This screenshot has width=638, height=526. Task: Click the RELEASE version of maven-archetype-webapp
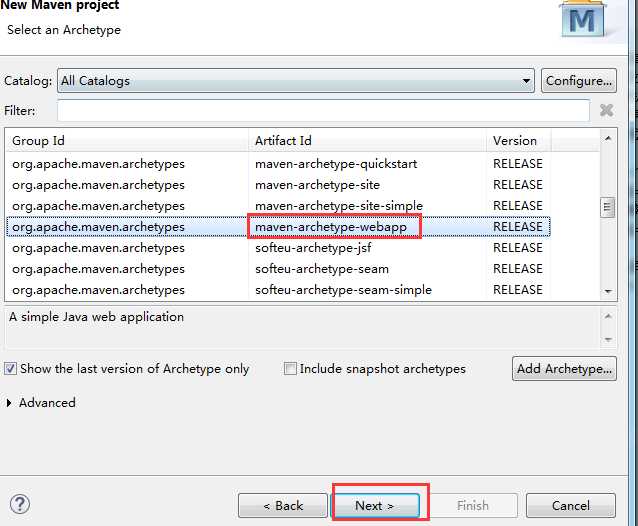point(518,227)
